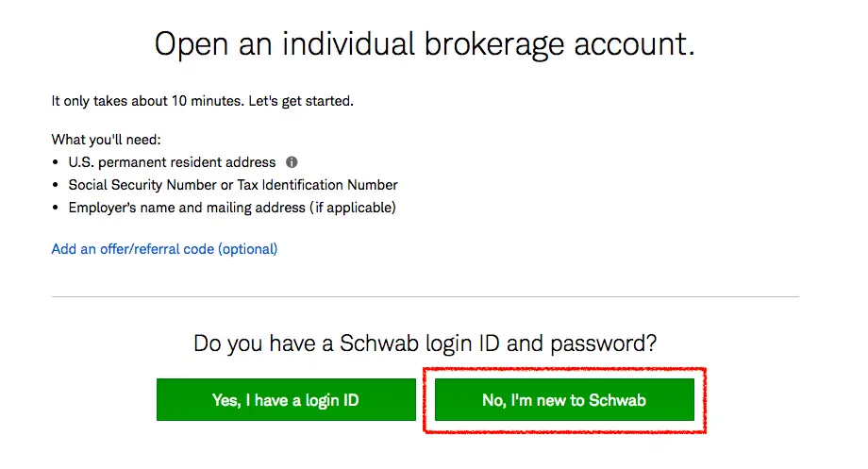Viewport: 868px width, 469px height.
Task: Click the info icon beside resident address
Action: tap(292, 162)
